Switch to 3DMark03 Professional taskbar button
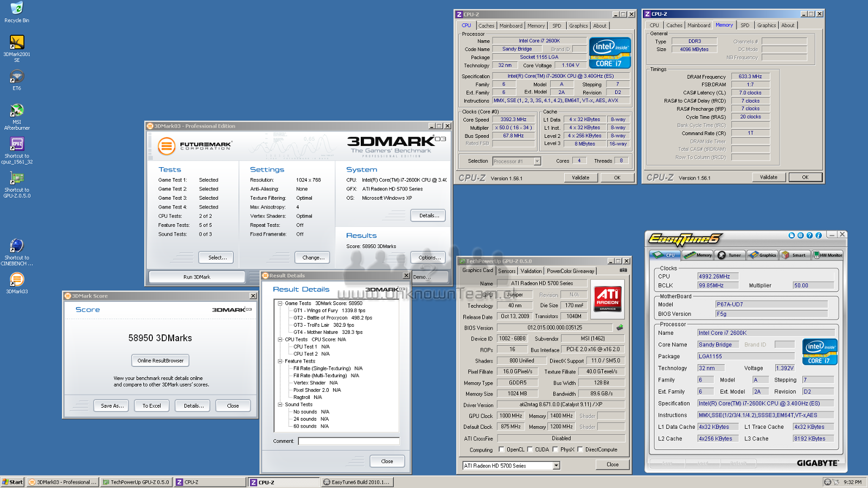The image size is (868, 488). pyautogui.click(x=63, y=482)
